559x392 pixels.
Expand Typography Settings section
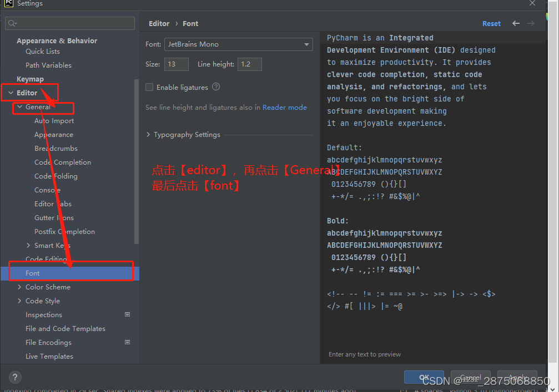point(148,135)
